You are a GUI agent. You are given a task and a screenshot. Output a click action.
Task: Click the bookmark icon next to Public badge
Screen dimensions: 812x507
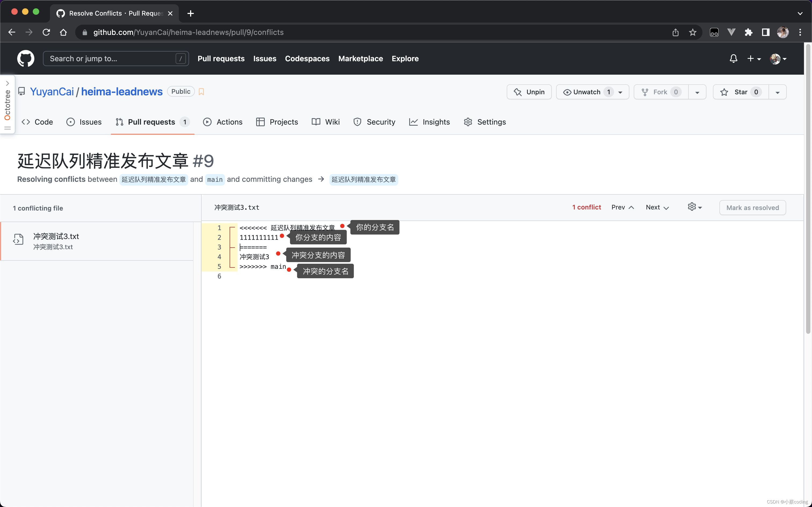click(201, 91)
